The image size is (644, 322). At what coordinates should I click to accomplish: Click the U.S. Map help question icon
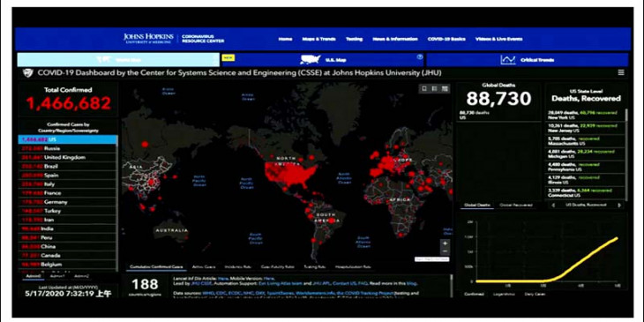point(419,57)
